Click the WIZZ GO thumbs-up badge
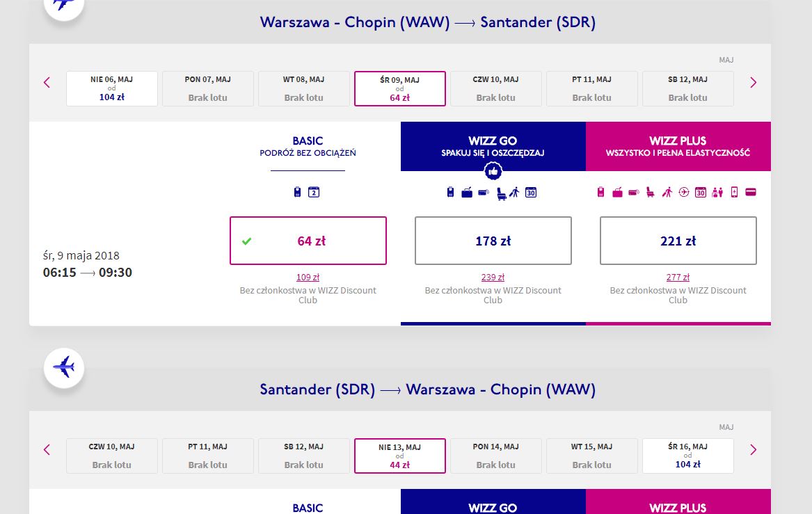812x514 pixels. (x=493, y=170)
